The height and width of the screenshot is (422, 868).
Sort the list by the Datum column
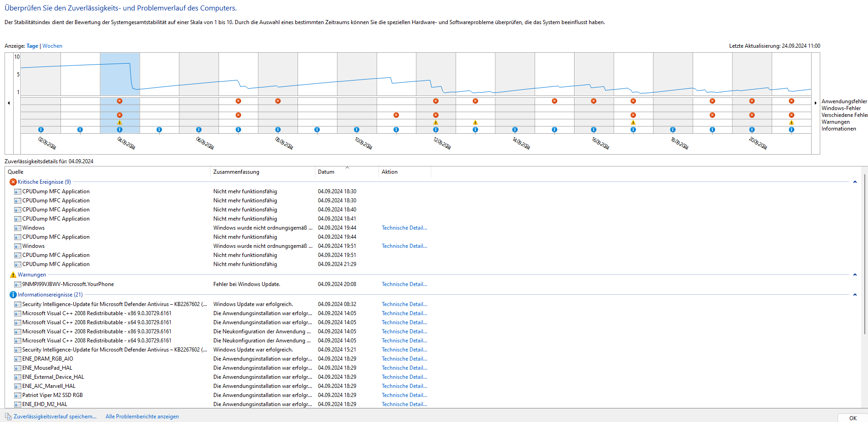(x=347, y=172)
